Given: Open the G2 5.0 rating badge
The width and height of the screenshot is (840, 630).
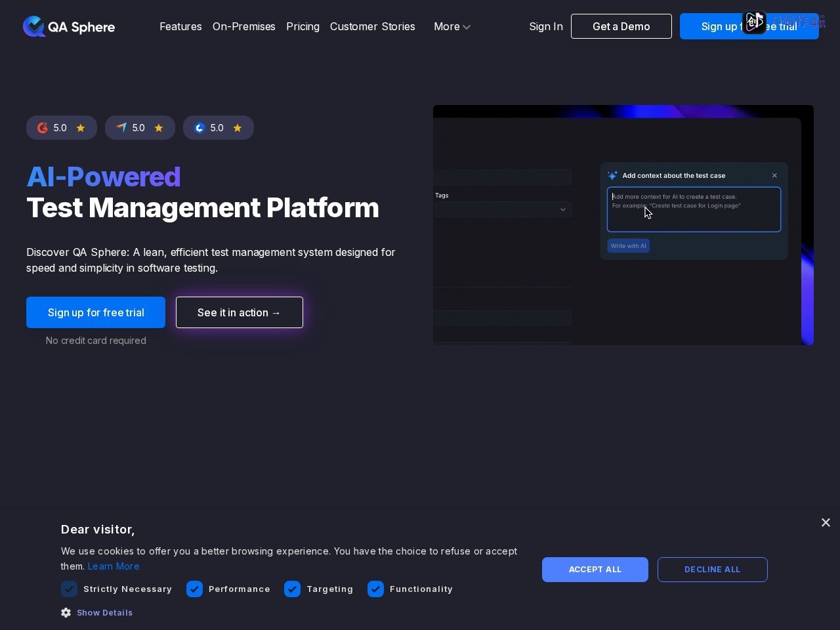Looking at the screenshot, I should [x=62, y=128].
